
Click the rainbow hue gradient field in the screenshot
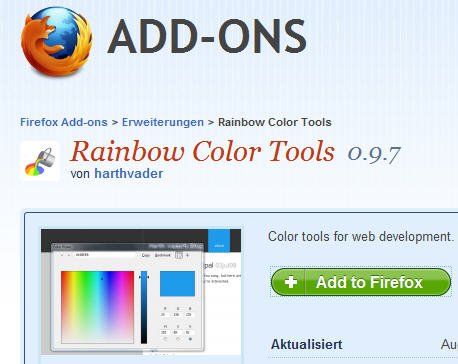point(98,307)
